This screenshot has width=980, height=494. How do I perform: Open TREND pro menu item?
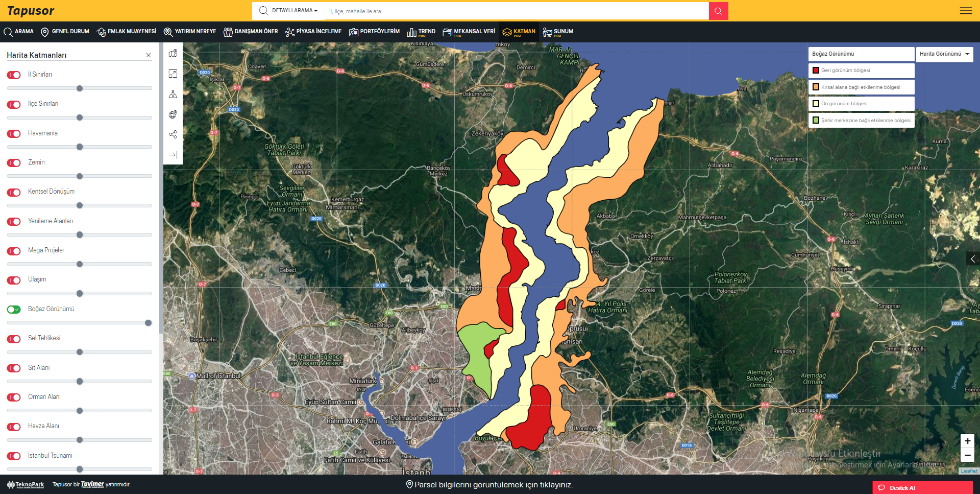pos(421,32)
